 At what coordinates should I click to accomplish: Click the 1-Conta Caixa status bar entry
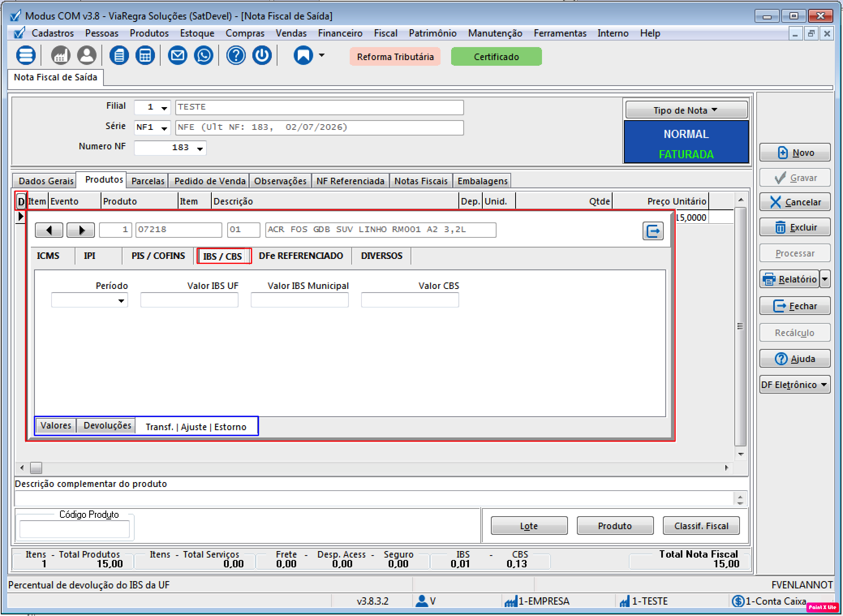[x=769, y=601]
